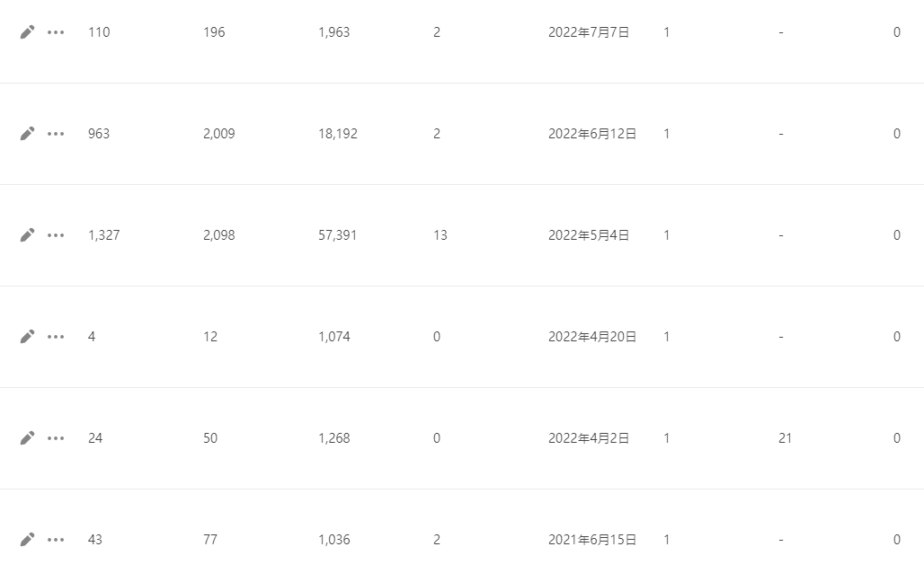
Task: Click the value 57,391
Action: coord(338,235)
